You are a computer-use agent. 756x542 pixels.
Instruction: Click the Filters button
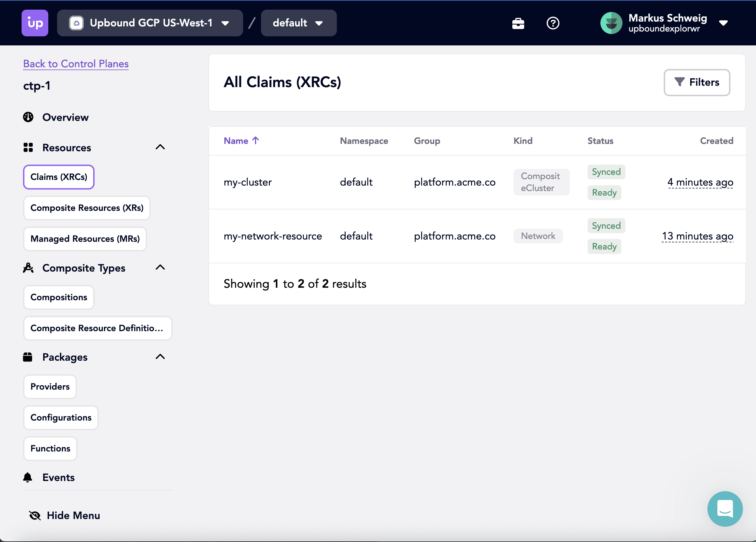(696, 82)
